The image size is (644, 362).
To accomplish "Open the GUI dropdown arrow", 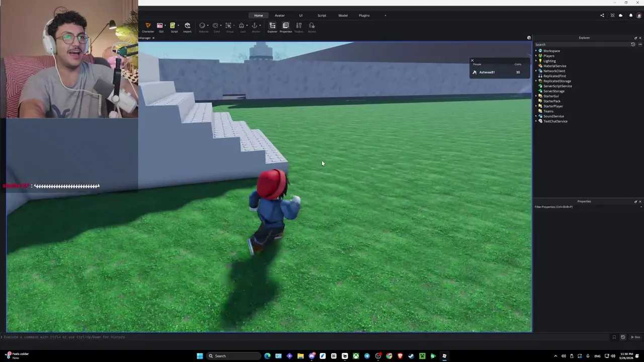I will point(165,26).
